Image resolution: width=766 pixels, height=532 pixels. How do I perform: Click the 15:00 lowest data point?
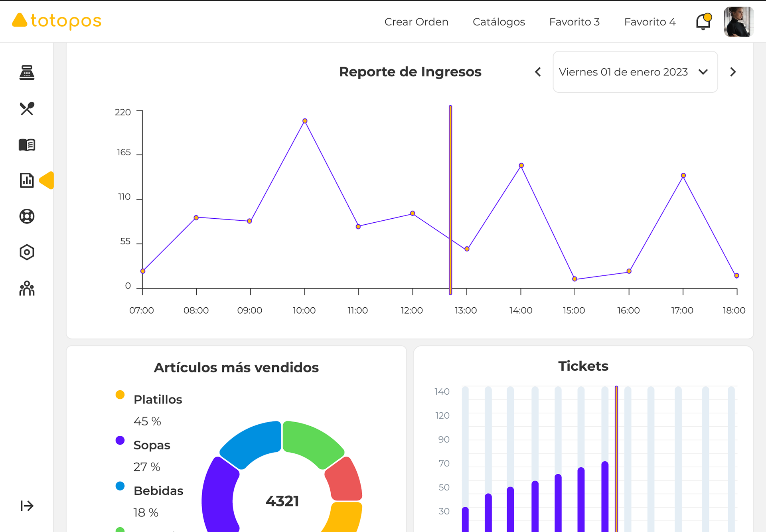coord(574,279)
